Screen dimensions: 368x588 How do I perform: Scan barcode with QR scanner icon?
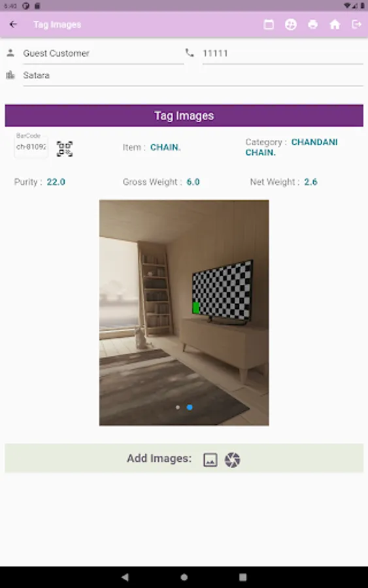(65, 149)
